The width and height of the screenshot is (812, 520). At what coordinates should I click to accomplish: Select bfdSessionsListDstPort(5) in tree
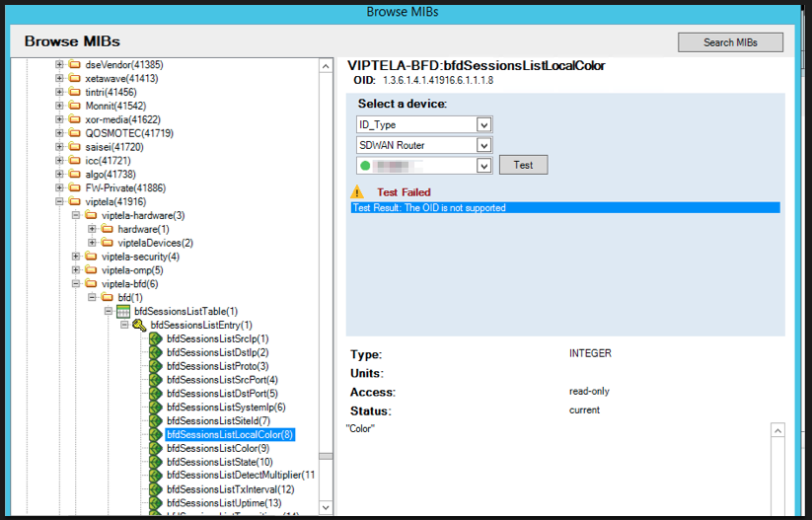[222, 394]
